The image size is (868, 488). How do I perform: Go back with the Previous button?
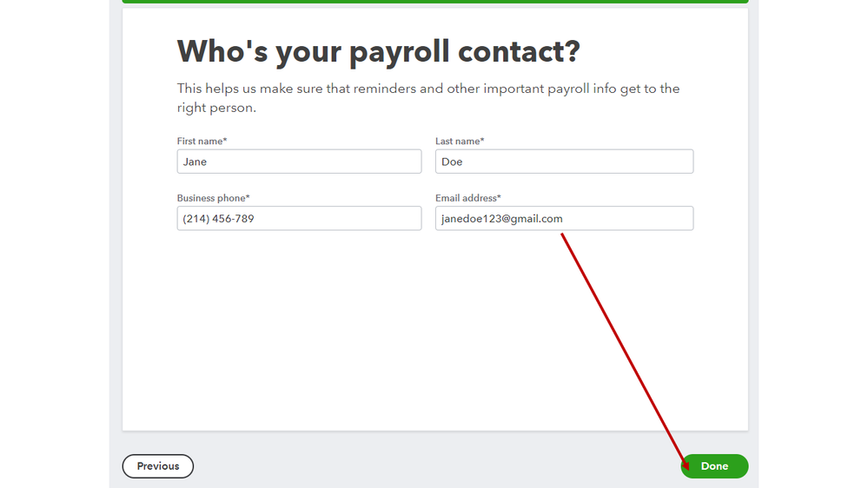coord(158,466)
